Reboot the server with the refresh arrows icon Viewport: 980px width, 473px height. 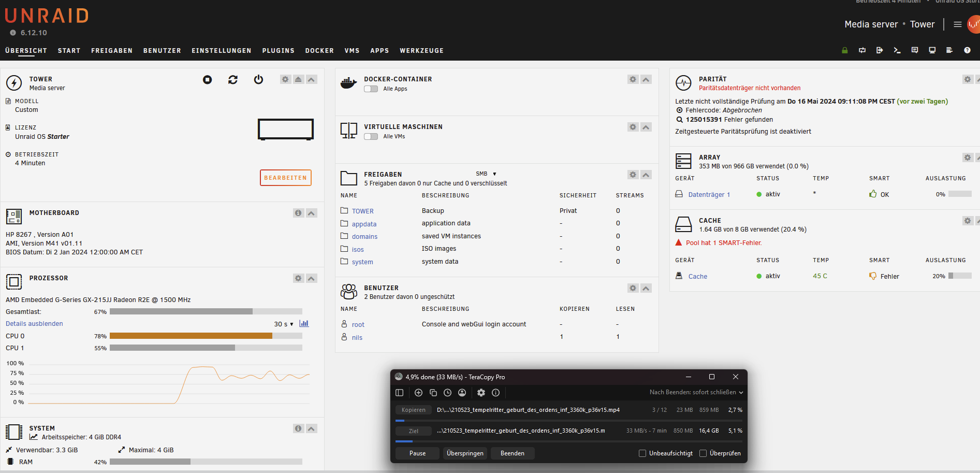click(x=233, y=79)
